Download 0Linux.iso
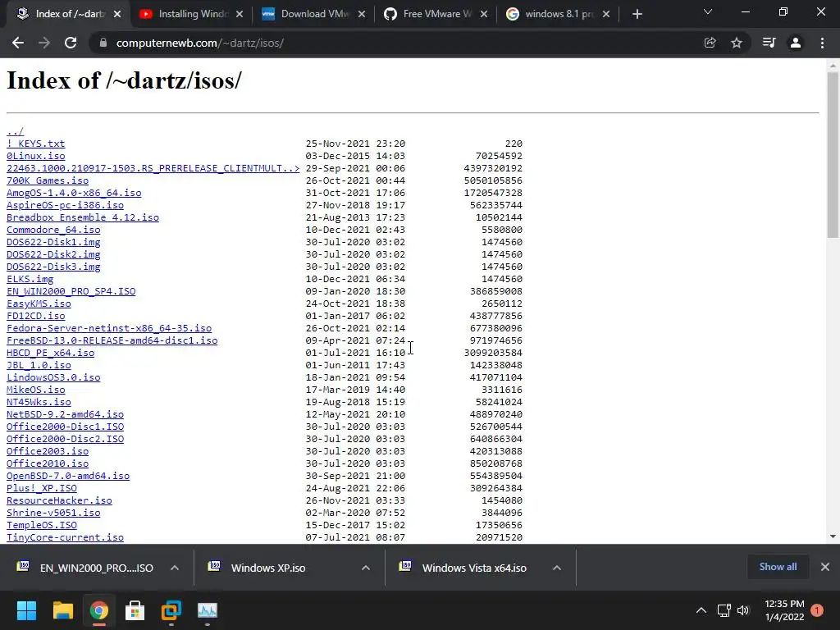Viewport: 840px width, 630px height. (x=36, y=156)
